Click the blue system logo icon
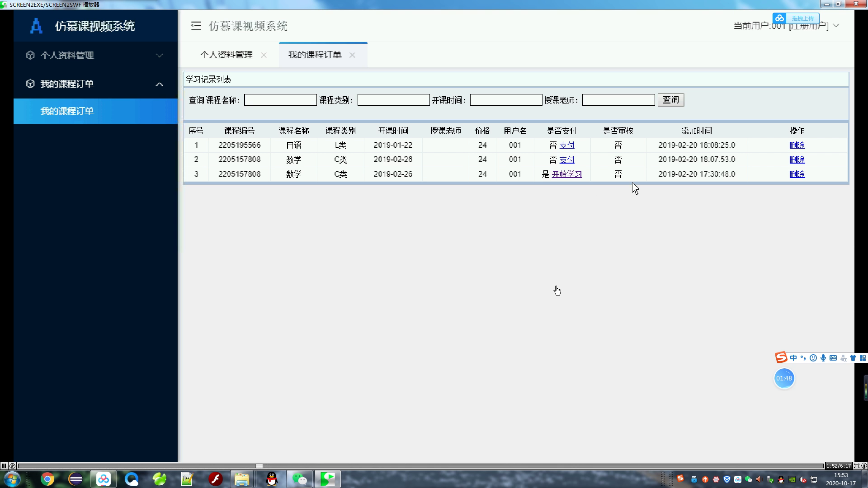 point(36,26)
